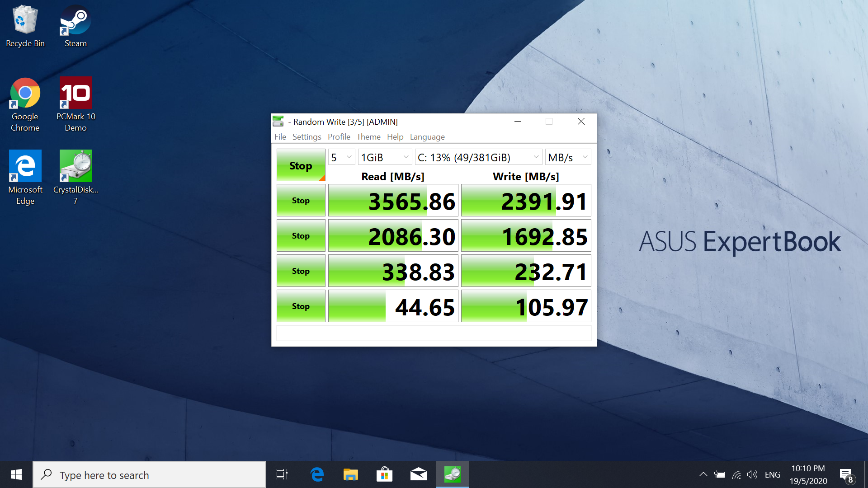The width and height of the screenshot is (868, 488).
Task: Click Stop beside the 338.83 read result
Action: [301, 271]
